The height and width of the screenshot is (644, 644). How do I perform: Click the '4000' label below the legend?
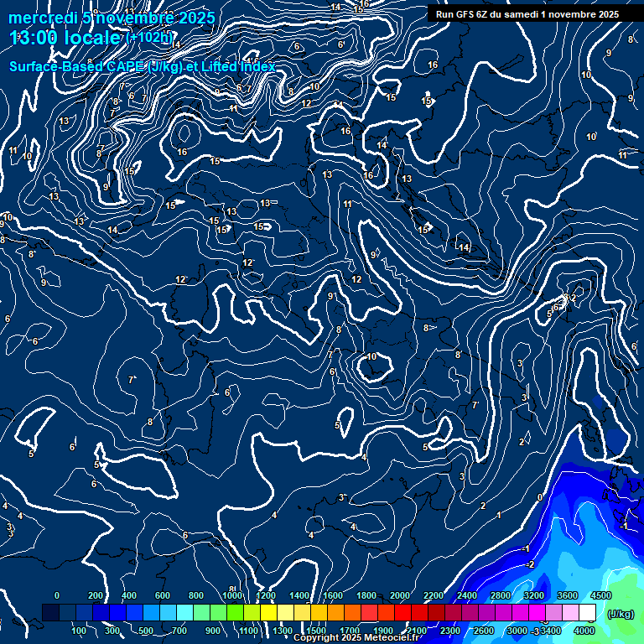pos(584,631)
